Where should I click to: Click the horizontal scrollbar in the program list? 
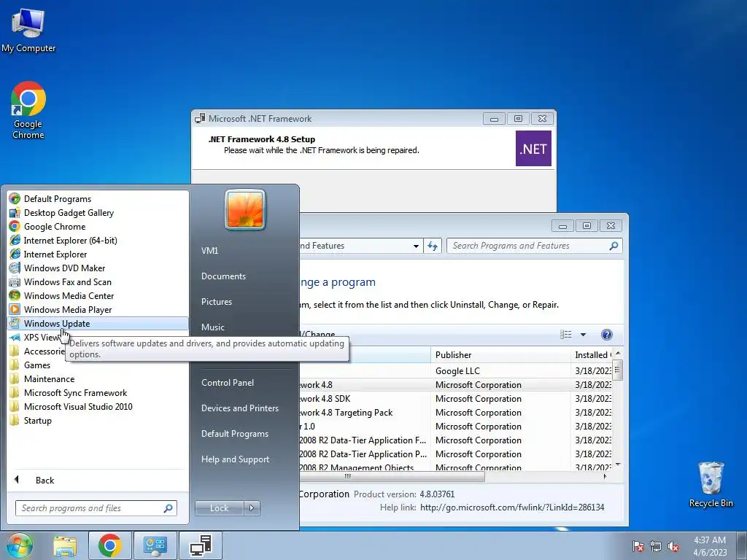point(392,477)
